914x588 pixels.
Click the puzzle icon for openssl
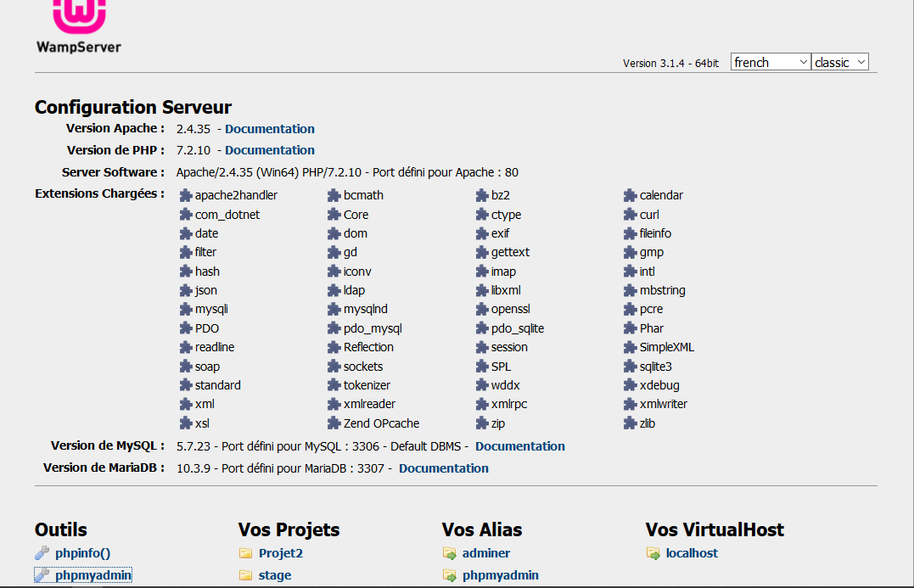482,309
